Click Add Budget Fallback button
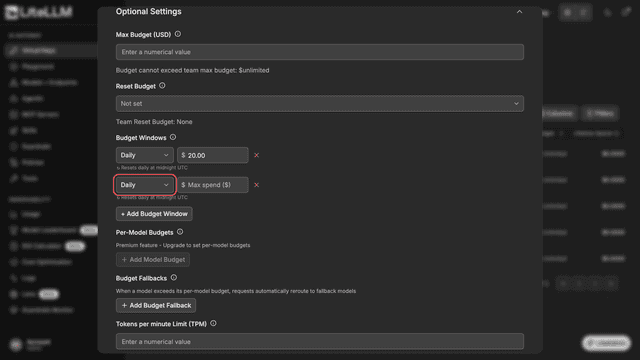640x360 pixels. (x=156, y=305)
